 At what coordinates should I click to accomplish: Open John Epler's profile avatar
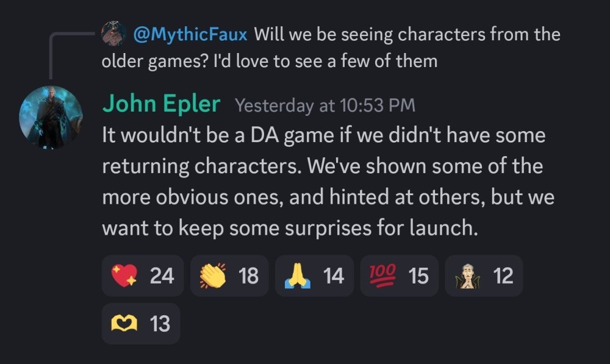coord(51,118)
